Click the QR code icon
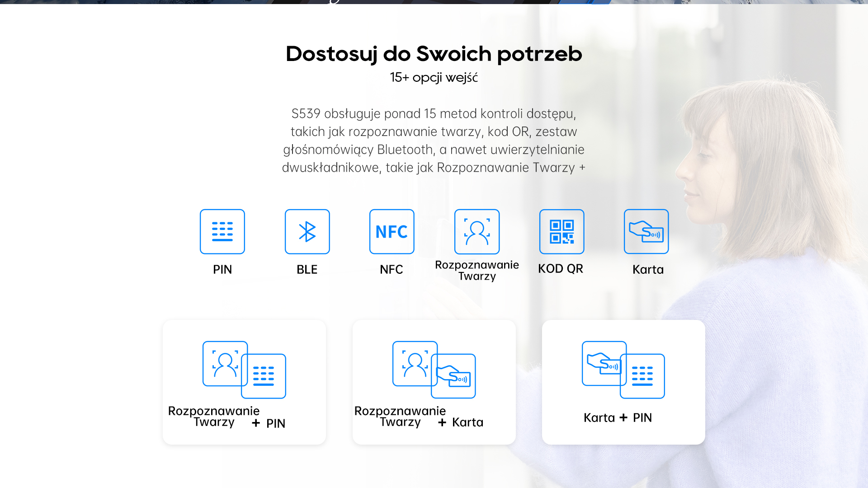 561,231
